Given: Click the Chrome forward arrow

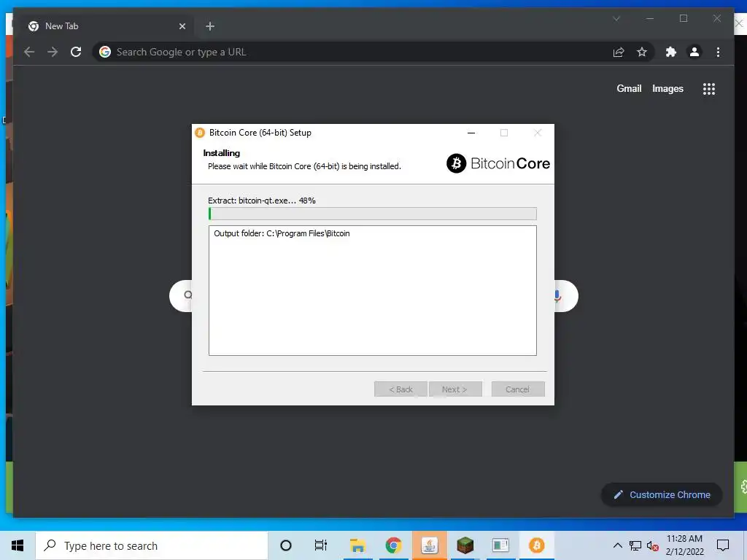Looking at the screenshot, I should [x=53, y=52].
